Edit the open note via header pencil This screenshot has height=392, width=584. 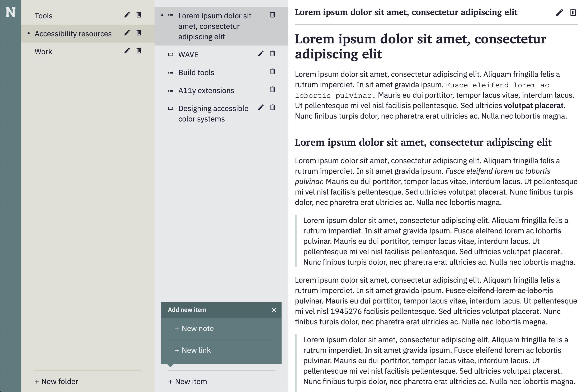(560, 13)
